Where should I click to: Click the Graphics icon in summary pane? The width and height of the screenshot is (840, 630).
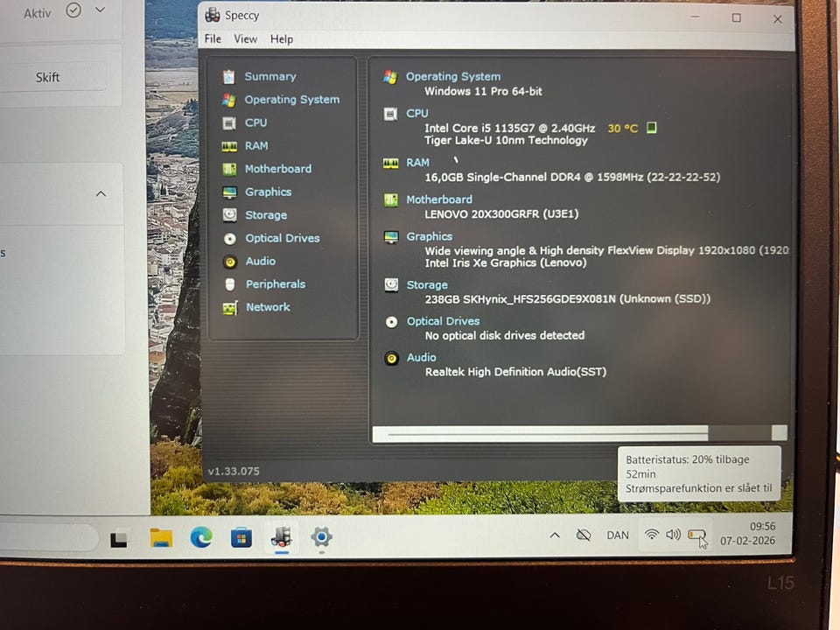(392, 237)
